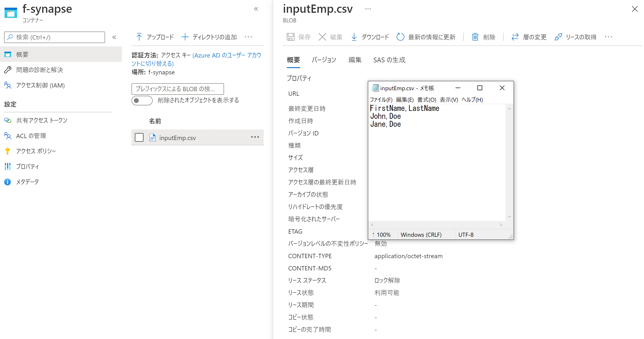Collapse the container blade with double chevron
The image size is (644, 339).
pyautogui.click(x=256, y=9)
